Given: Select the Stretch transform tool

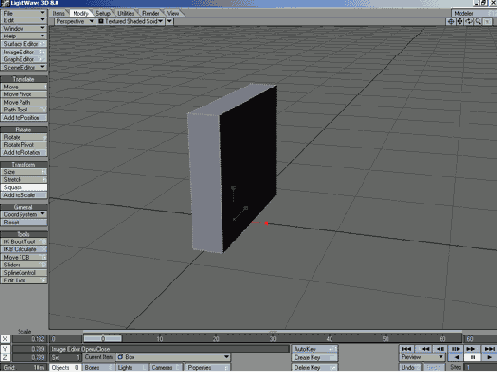Looking at the screenshot, I should click(x=23, y=179).
